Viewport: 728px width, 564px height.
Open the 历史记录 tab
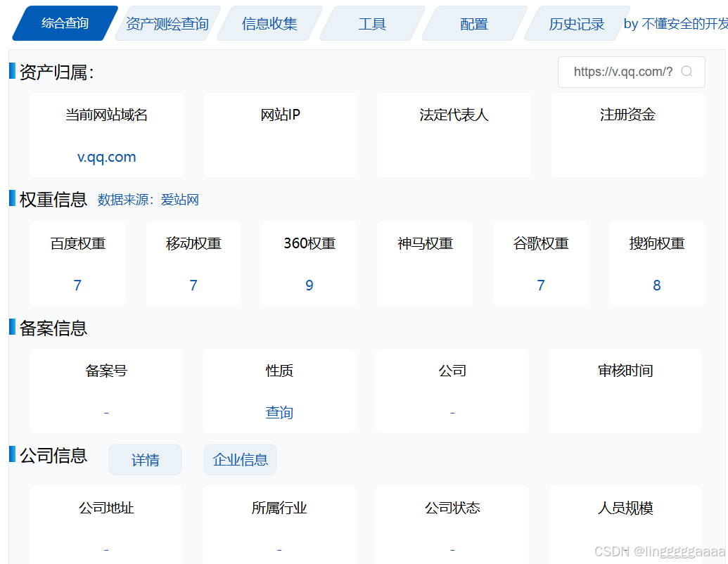click(x=577, y=23)
